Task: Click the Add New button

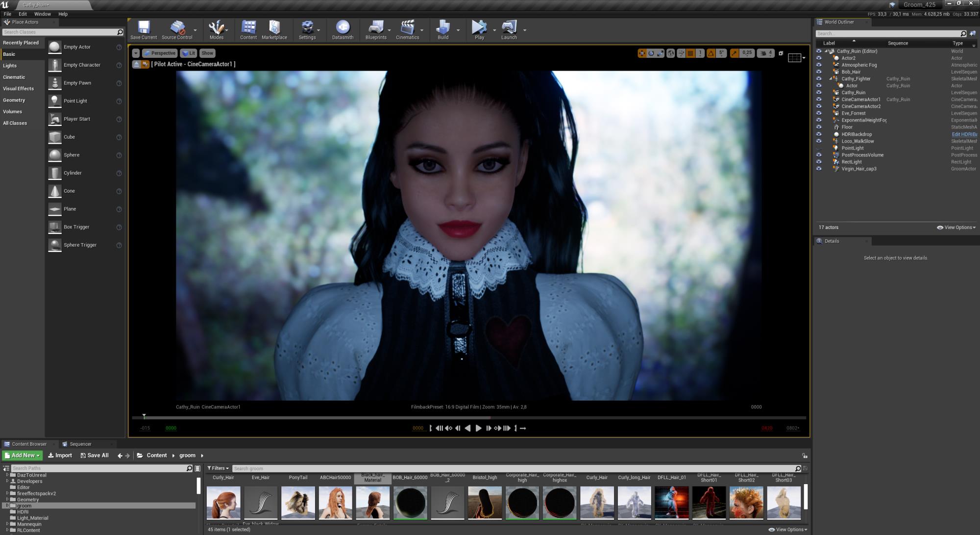Action: [22, 456]
